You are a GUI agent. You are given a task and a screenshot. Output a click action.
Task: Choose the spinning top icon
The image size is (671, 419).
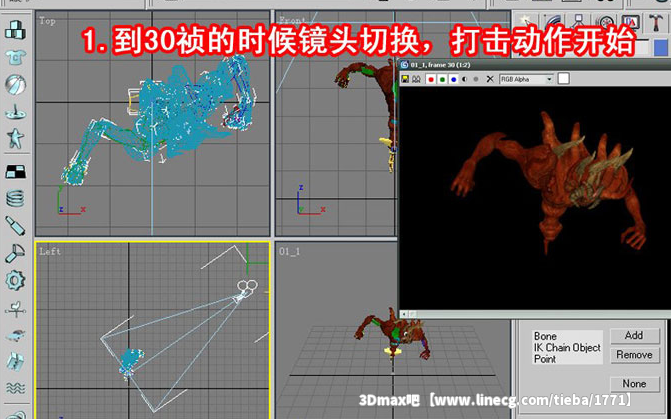point(15,112)
